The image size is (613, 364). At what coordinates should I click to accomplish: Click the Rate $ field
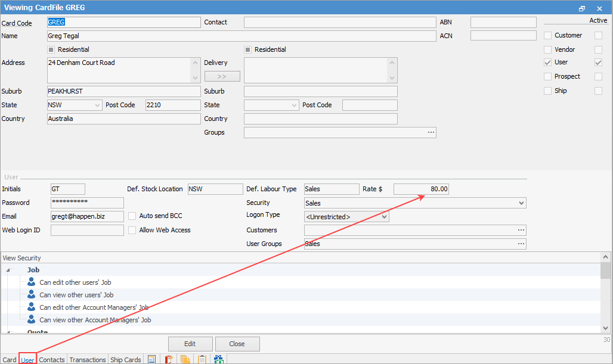(x=421, y=189)
